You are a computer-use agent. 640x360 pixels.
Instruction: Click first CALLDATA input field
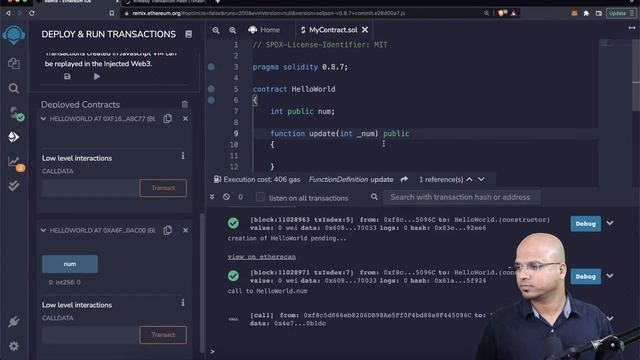[x=90, y=188]
